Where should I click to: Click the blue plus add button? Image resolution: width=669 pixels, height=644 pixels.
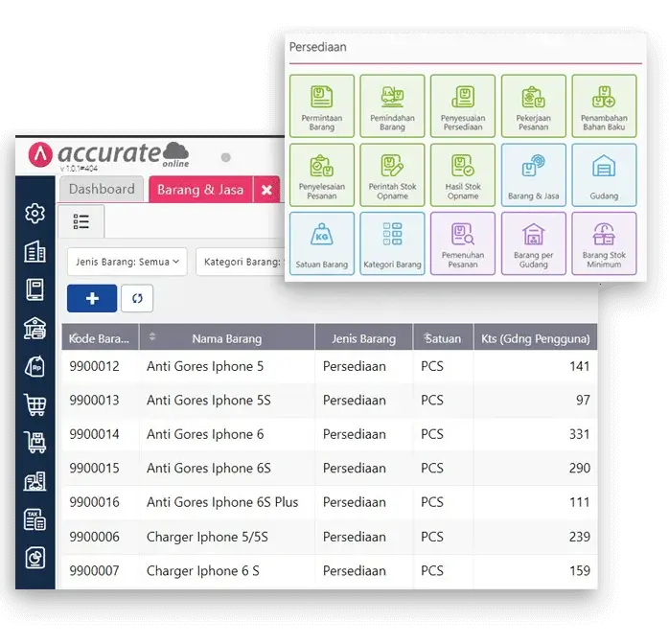92,298
